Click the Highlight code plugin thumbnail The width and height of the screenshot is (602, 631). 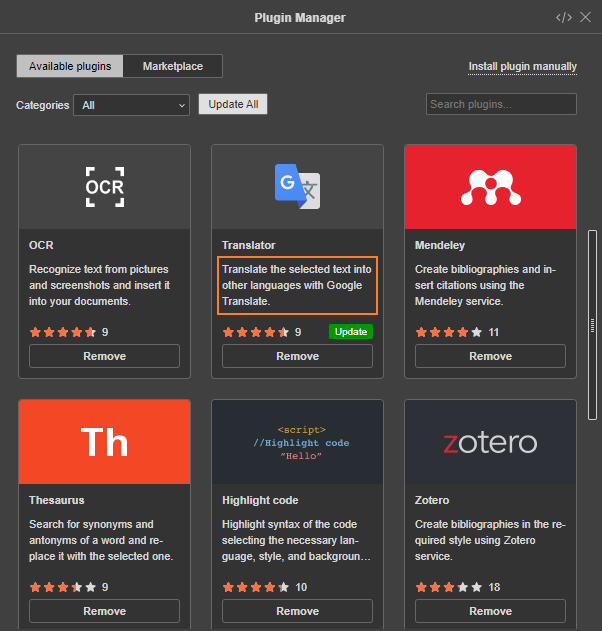point(297,442)
